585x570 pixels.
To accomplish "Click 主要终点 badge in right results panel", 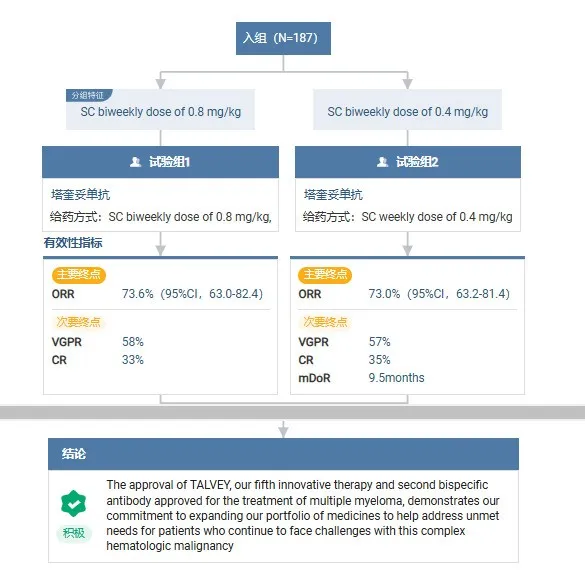I will pos(325,275).
